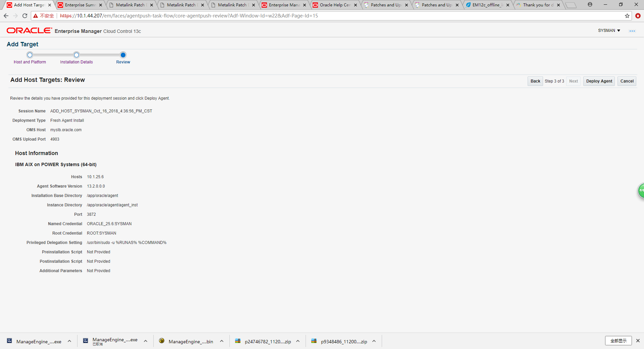Click the Host and Platform step link
This screenshot has height=349, width=644.
30,62
